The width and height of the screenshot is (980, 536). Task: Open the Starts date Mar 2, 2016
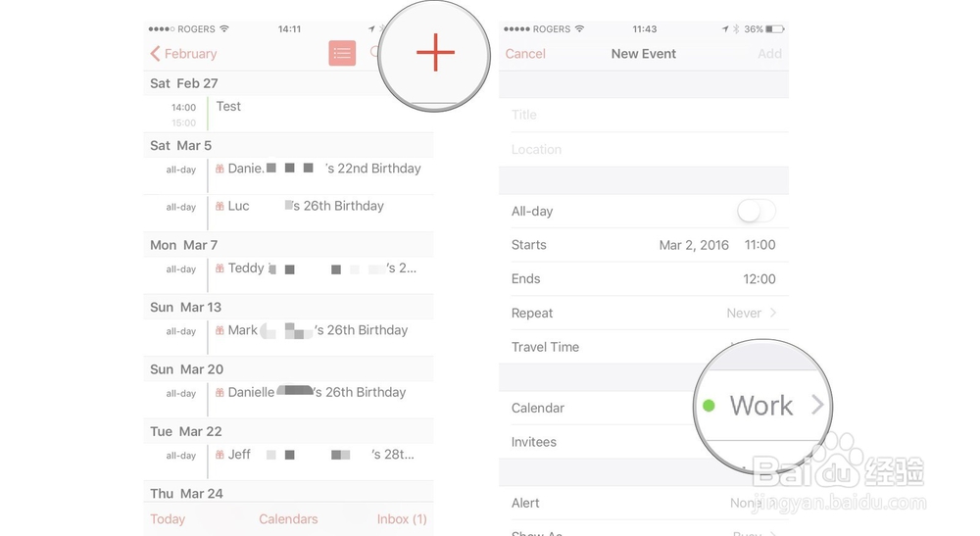tap(694, 245)
